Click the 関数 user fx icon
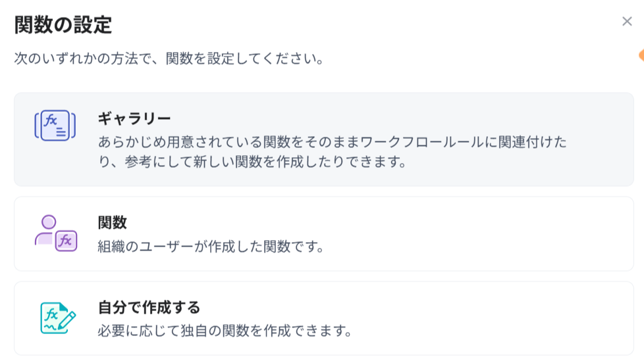 [56, 233]
